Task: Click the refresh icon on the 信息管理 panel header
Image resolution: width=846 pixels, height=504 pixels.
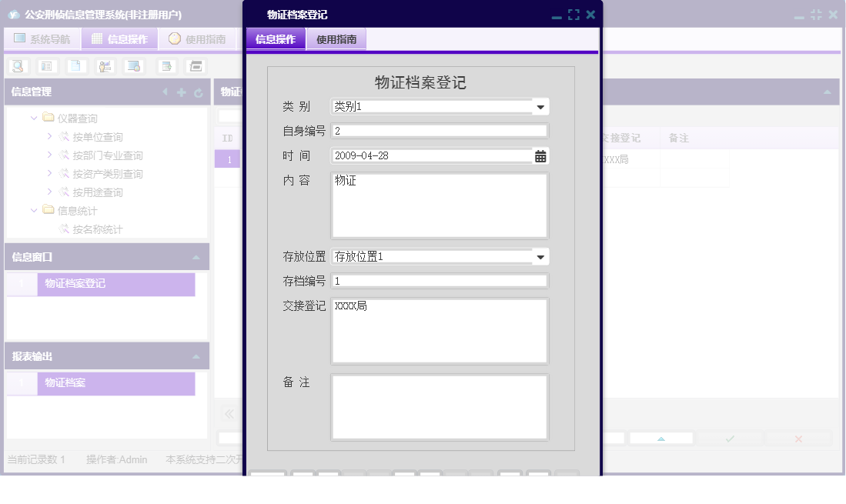Action: [198, 92]
